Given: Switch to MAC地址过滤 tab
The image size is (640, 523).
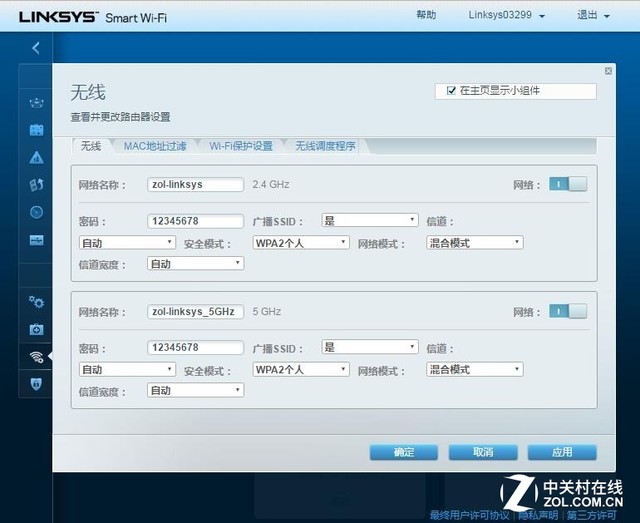Looking at the screenshot, I should click(x=155, y=146).
